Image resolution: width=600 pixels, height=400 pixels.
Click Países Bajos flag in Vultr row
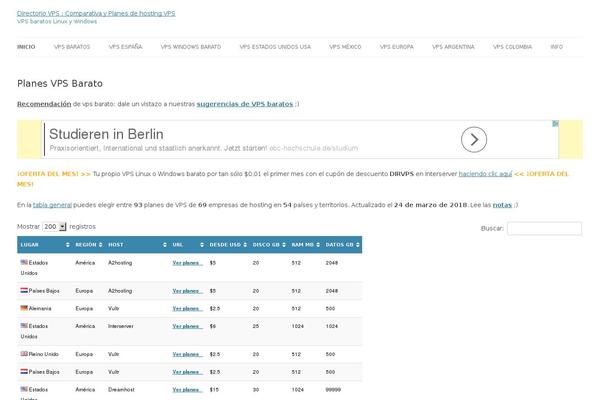pos(24,371)
